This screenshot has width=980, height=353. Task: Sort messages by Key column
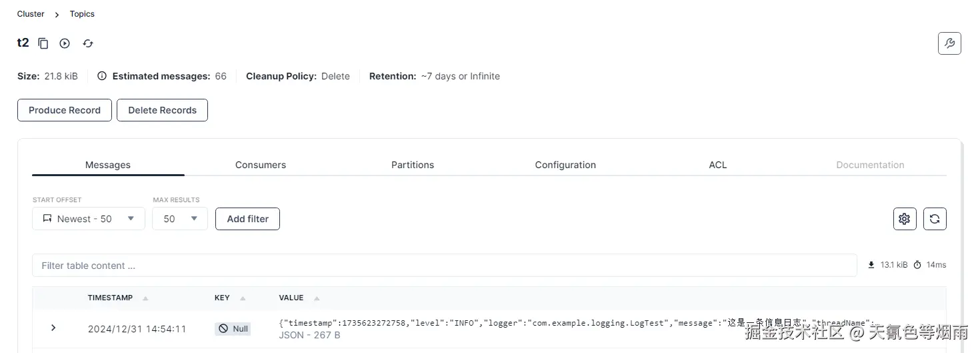(243, 298)
